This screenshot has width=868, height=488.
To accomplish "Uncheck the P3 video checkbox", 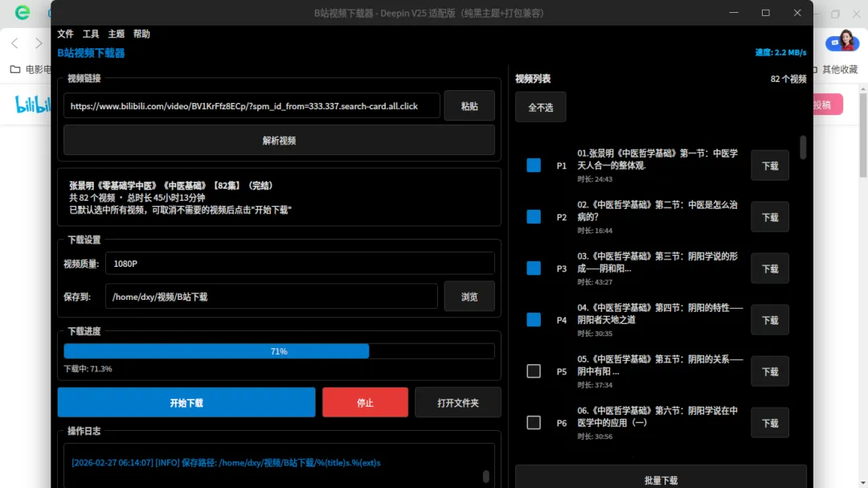I will (534, 268).
